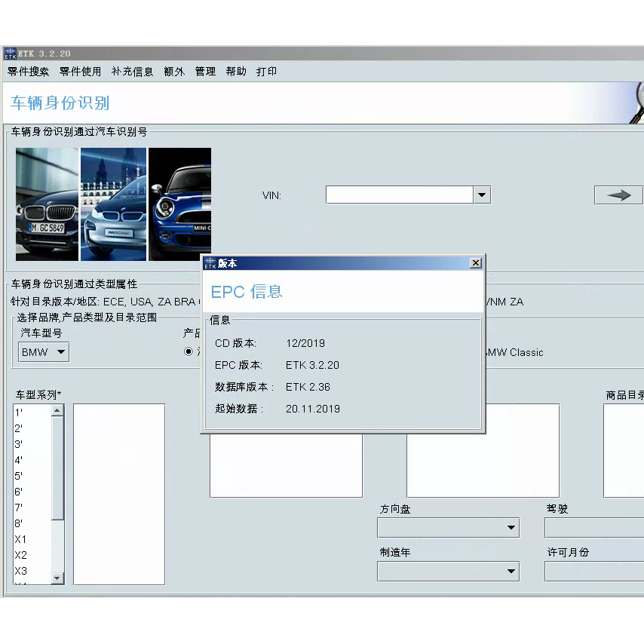Open the 零件使用 menu

(80, 72)
